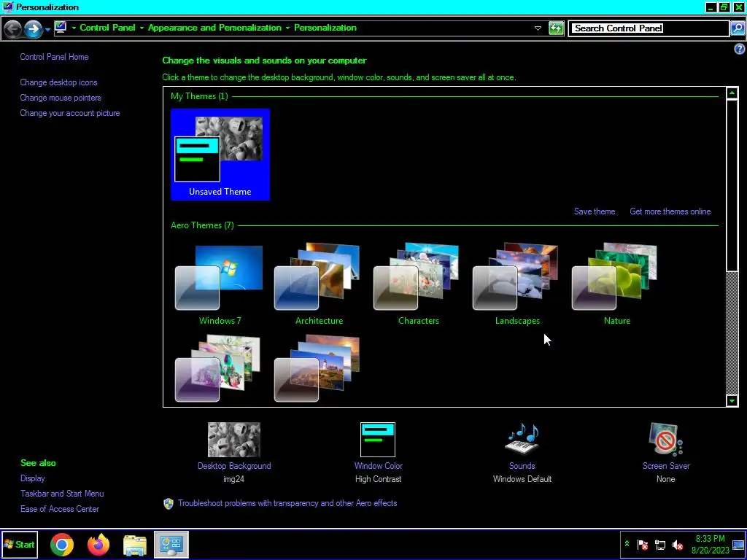Image resolution: width=747 pixels, height=560 pixels.
Task: Select the colorful abstract theme below Windows 7
Action: pyautogui.click(x=217, y=368)
